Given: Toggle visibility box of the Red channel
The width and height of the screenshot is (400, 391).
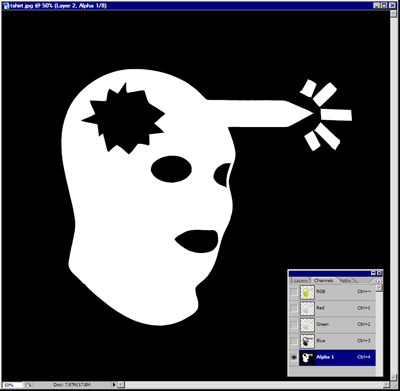Looking at the screenshot, I should (294, 309).
